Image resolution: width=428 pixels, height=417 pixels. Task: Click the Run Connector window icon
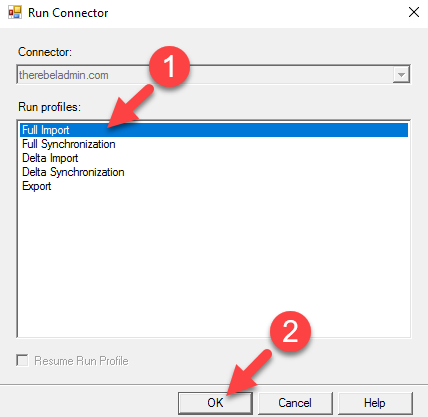tap(15, 13)
